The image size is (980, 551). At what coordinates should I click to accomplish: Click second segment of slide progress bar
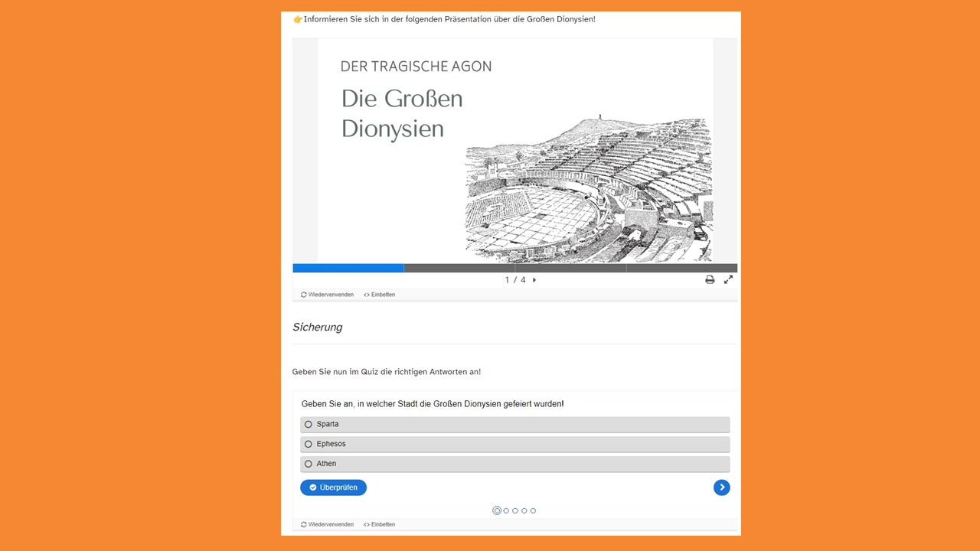tap(514, 269)
